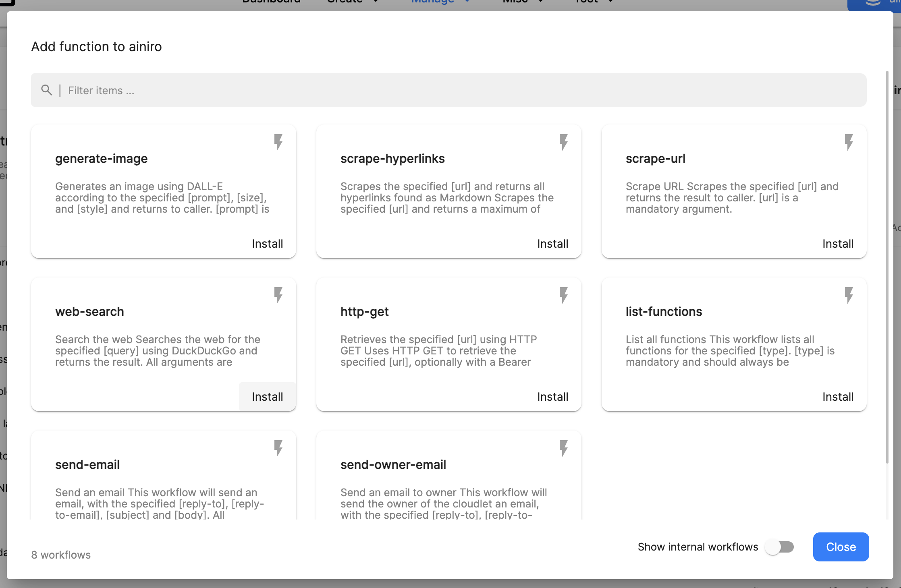
Task: Close the Add function dialog
Action: [x=841, y=547]
